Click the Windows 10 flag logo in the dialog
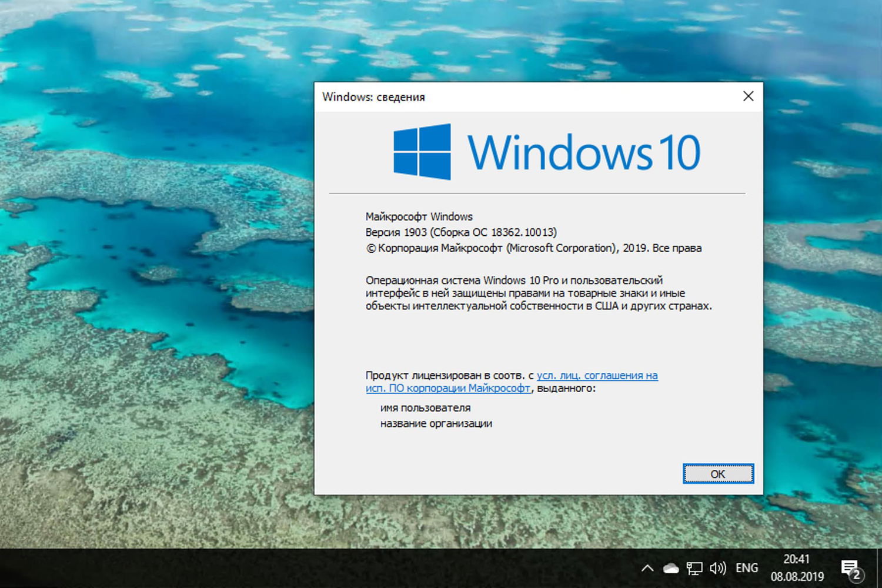 [x=421, y=151]
